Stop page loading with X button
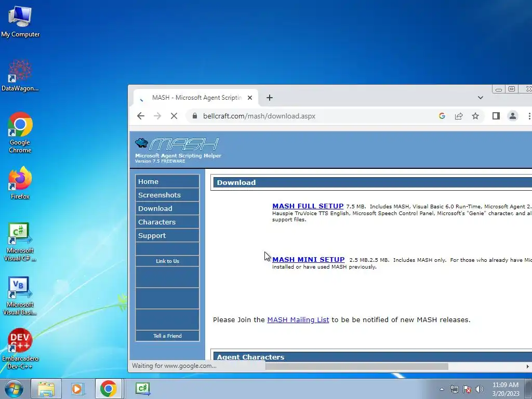 (x=174, y=116)
